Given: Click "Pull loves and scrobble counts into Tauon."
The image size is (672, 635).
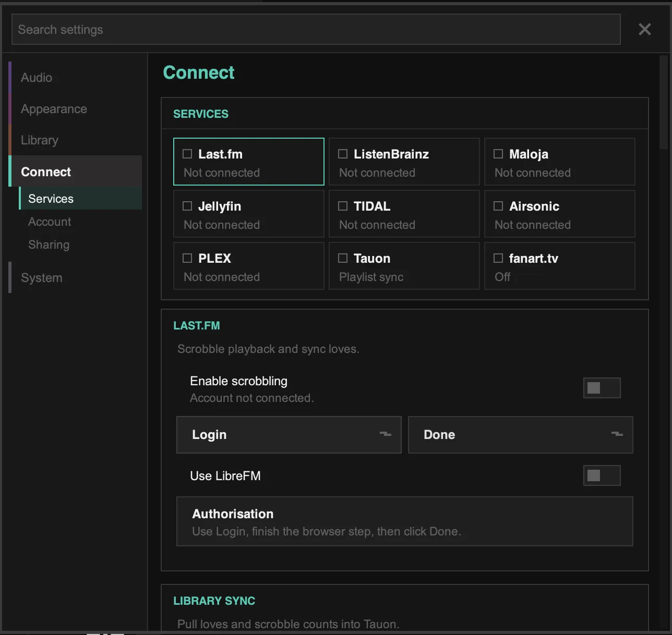Looking at the screenshot, I should click(x=289, y=624).
